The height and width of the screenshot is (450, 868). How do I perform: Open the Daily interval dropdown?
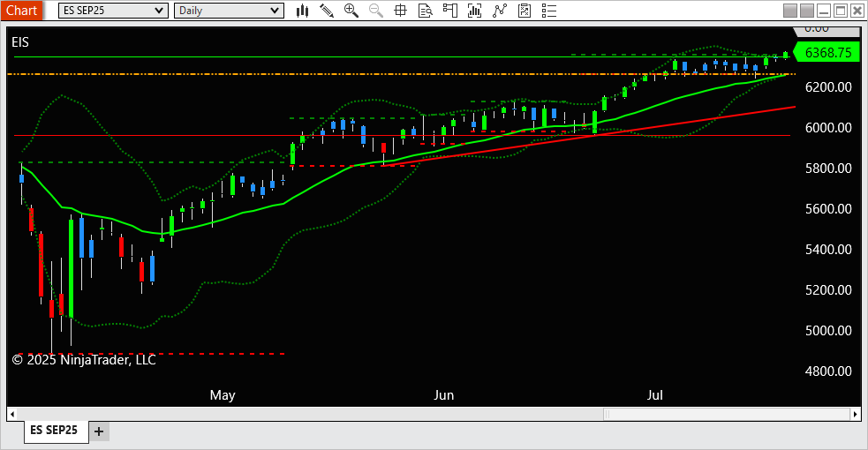point(229,11)
